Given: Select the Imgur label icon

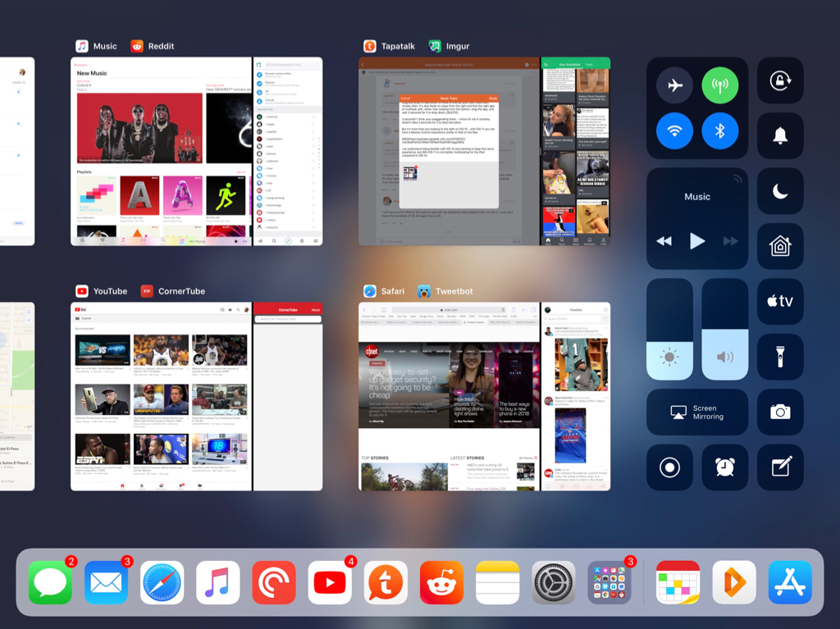Looking at the screenshot, I should 435,46.
